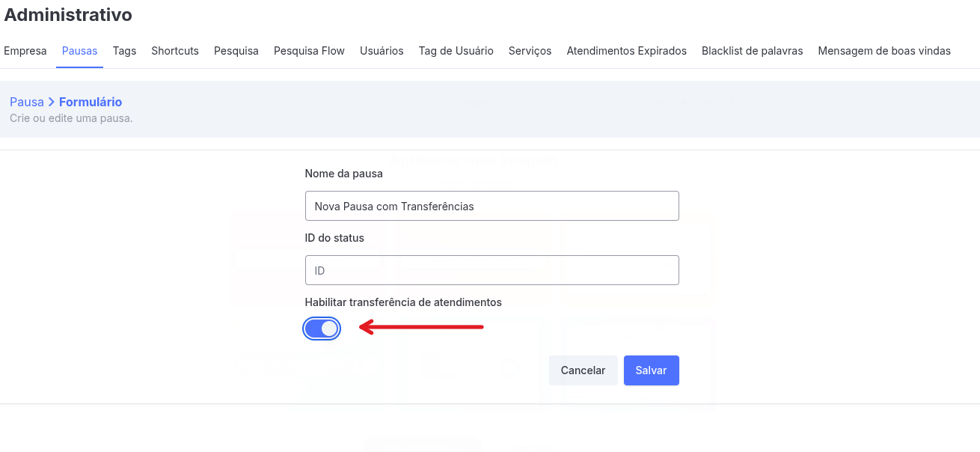This screenshot has width=980, height=452.
Task: Navigate back via the Pausa breadcrumb link
Action: pos(26,101)
